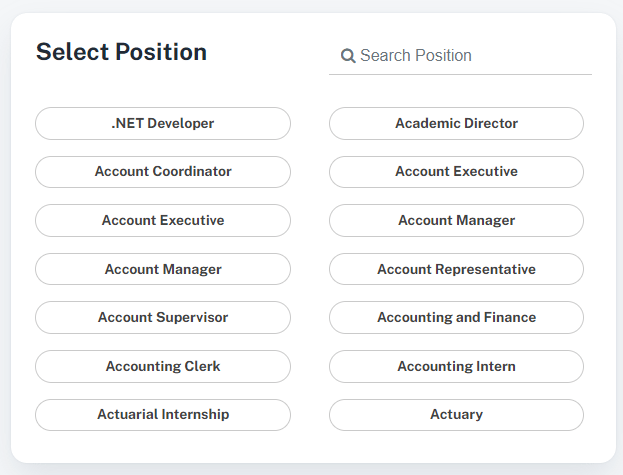The image size is (623, 475).
Task: Select the Accounting Clerk position
Action: coord(163,366)
